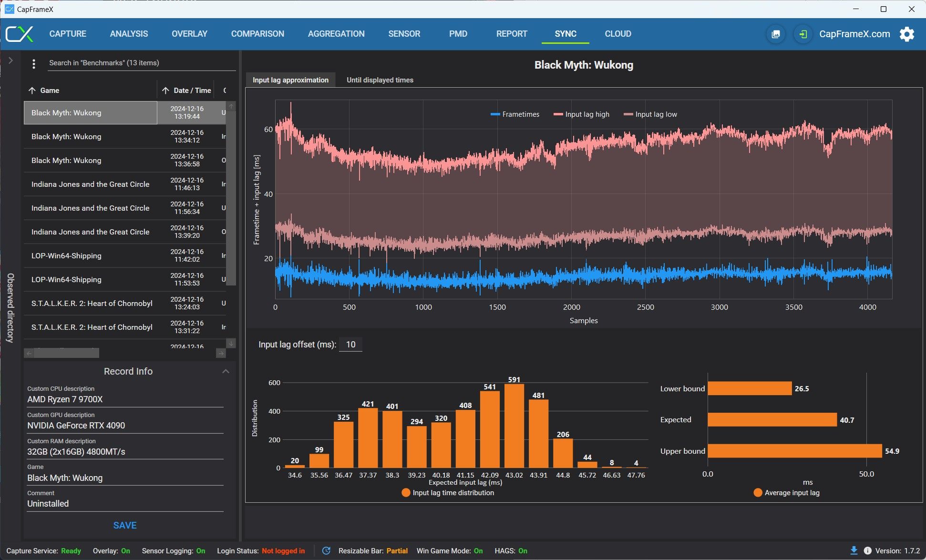Viewport: 926px width, 560px height.
Task: Open the OVERLAY tab
Action: coord(189,34)
